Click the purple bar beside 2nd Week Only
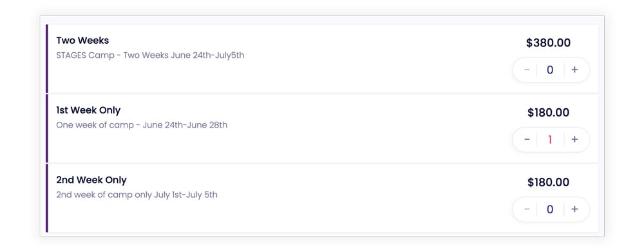This screenshot has height=252, width=644. click(x=47, y=198)
